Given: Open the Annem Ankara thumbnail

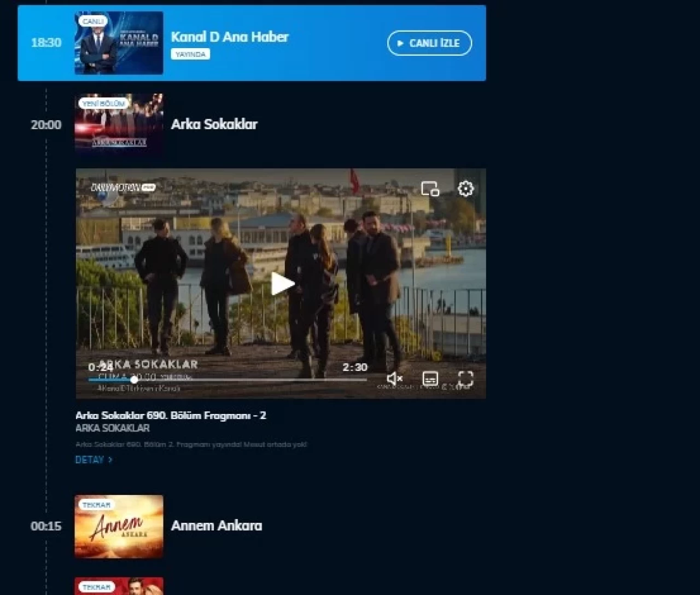Looking at the screenshot, I should (119, 526).
